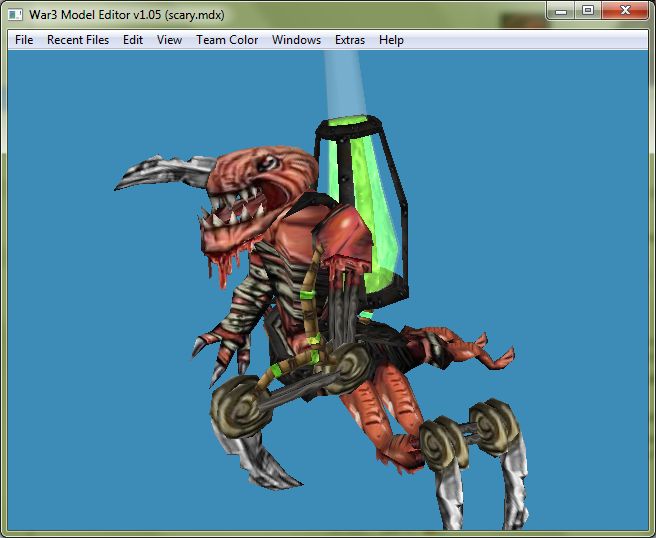Open the File menu
This screenshot has height=538, width=656.
[24, 40]
